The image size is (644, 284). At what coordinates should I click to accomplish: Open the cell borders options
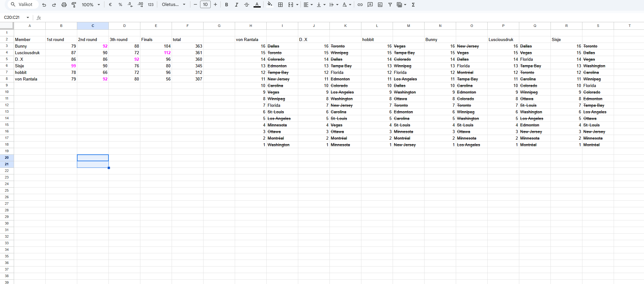pos(280,5)
